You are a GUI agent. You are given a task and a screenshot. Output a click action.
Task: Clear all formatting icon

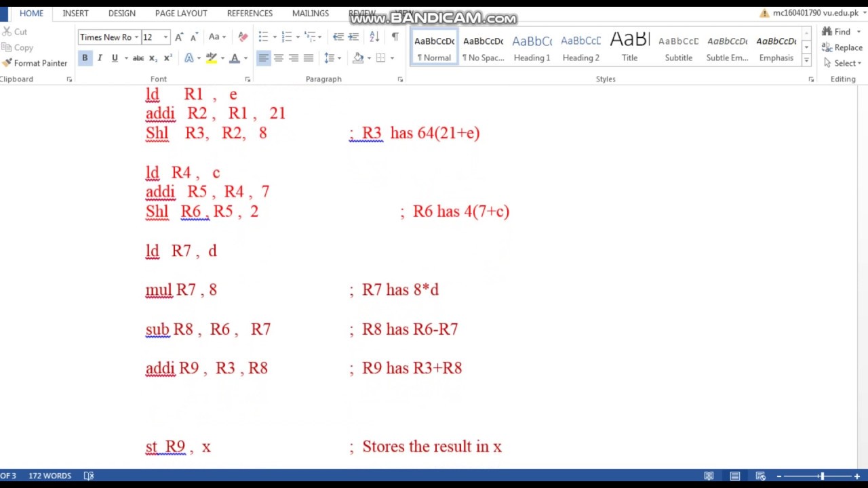click(243, 37)
